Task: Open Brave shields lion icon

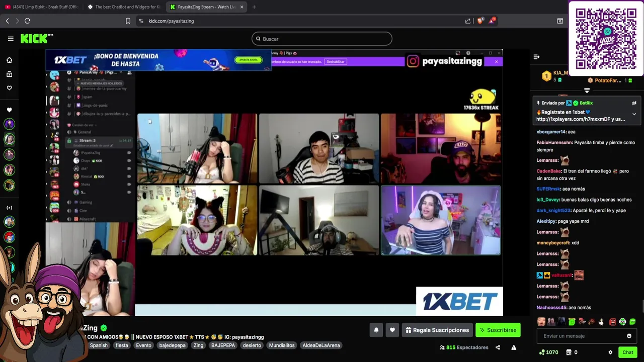Action: [480, 21]
